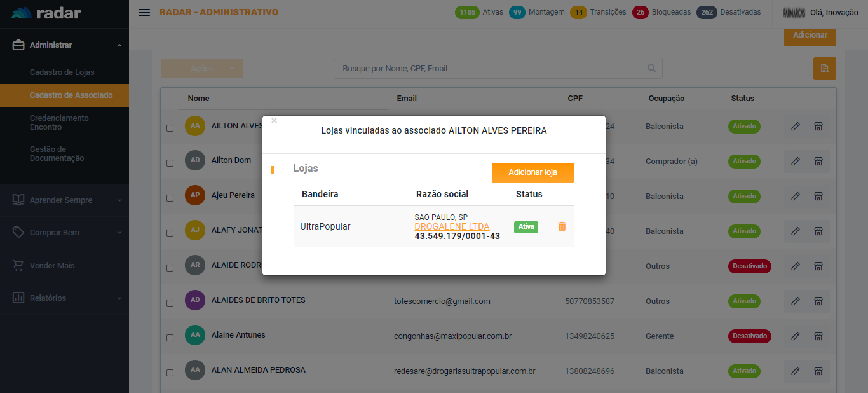
Task: Check the ALAN ALMEIDA PEDROSA checkbox
Action: 170,373
